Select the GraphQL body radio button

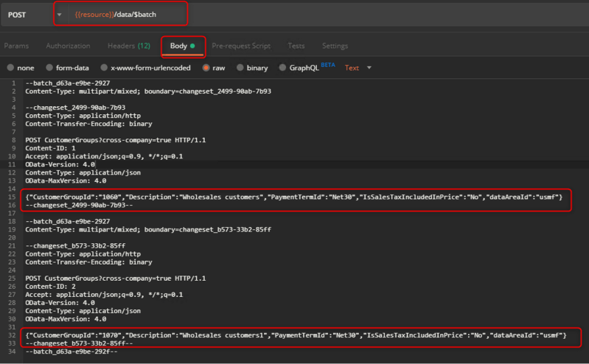pyautogui.click(x=282, y=68)
